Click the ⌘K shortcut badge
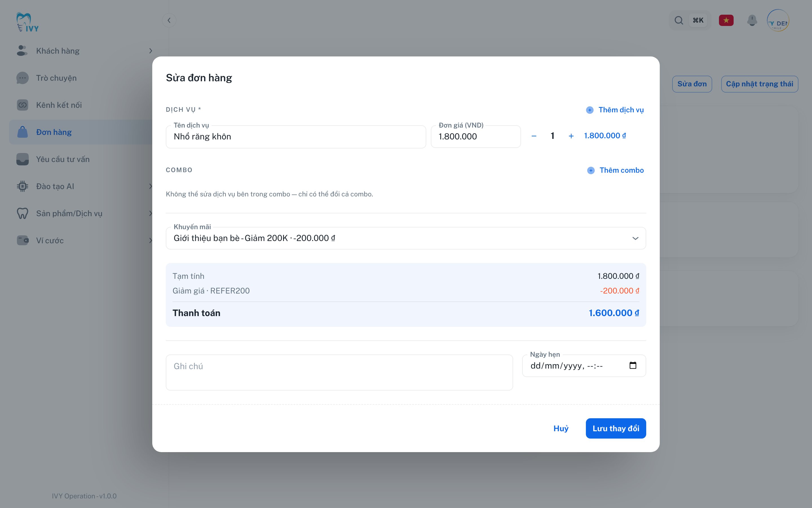 click(698, 21)
